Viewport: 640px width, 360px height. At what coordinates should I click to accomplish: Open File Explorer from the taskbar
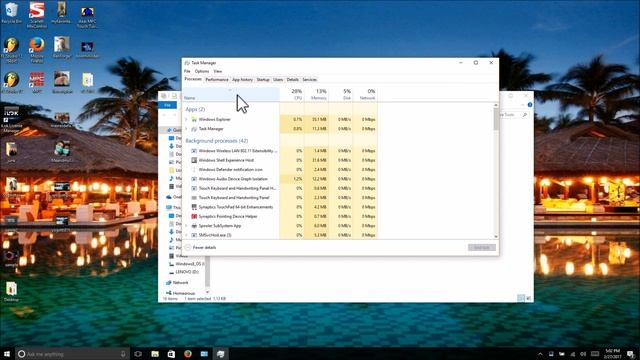coord(155,354)
